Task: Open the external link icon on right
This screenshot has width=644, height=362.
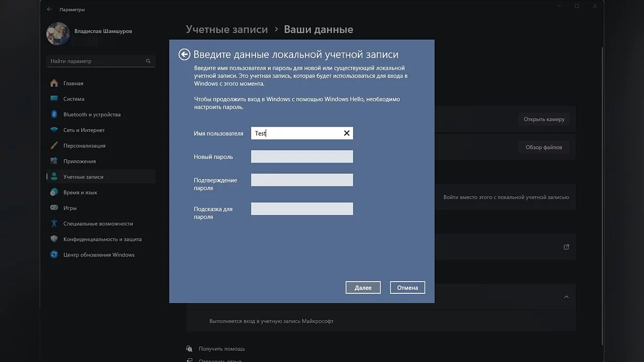Action: pos(566,247)
